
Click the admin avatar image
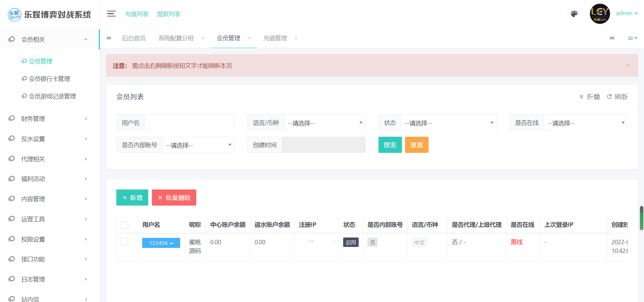pos(600,14)
